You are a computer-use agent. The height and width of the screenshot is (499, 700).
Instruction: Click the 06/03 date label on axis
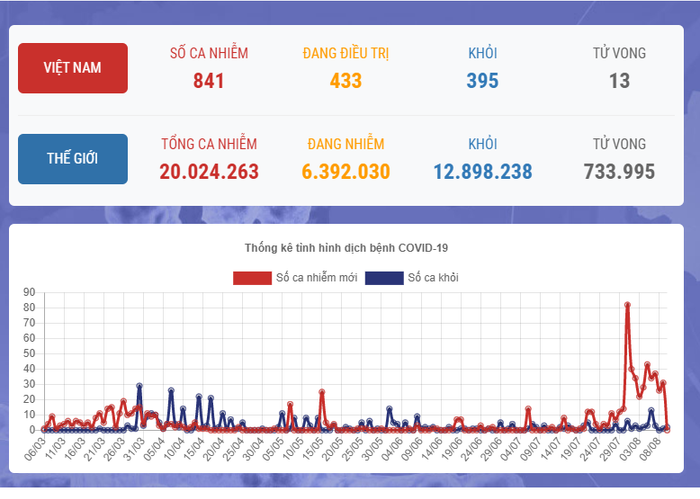click(x=37, y=446)
